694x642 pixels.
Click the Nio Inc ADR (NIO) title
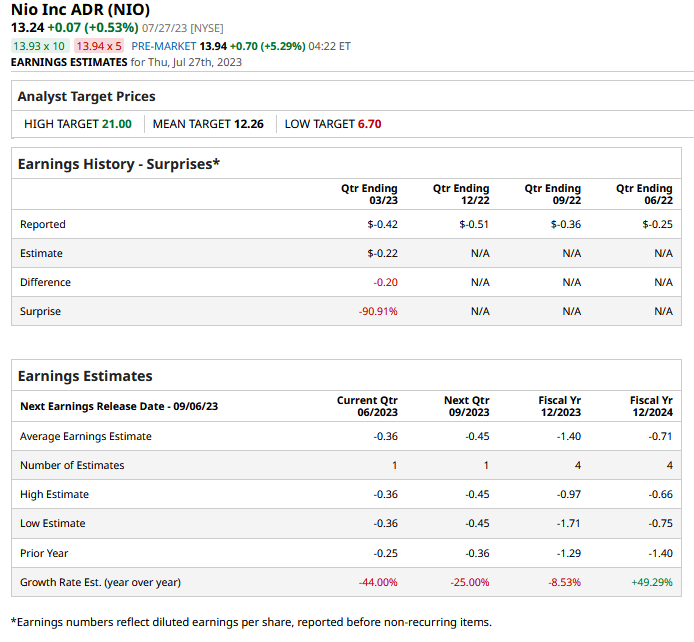(x=80, y=9)
